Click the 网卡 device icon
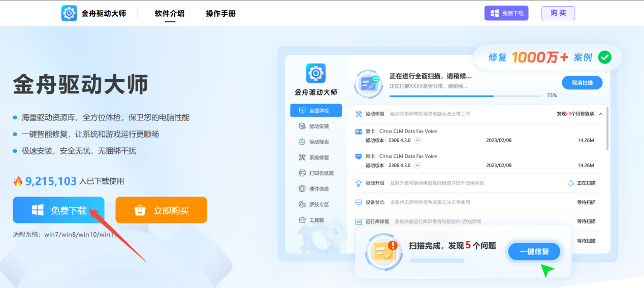 (x=359, y=156)
